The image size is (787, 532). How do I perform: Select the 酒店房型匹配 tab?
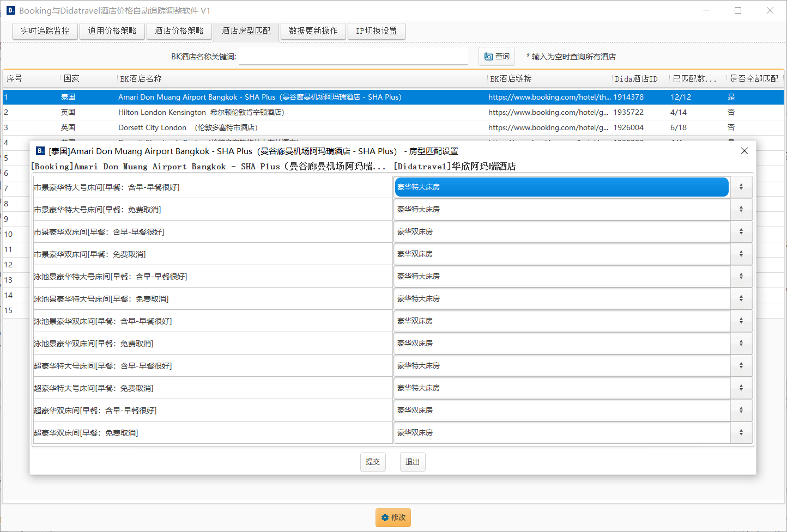pos(246,31)
